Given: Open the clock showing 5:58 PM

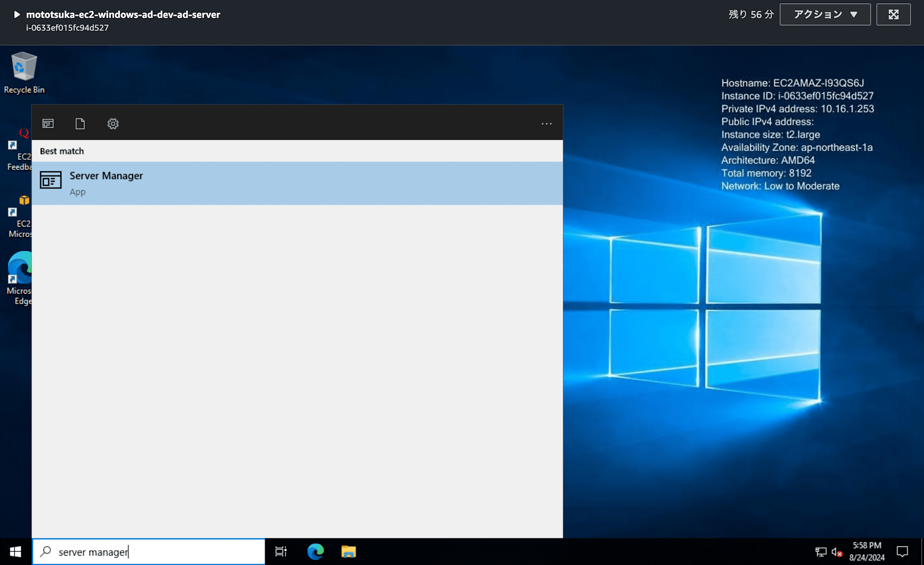Looking at the screenshot, I should [867, 552].
